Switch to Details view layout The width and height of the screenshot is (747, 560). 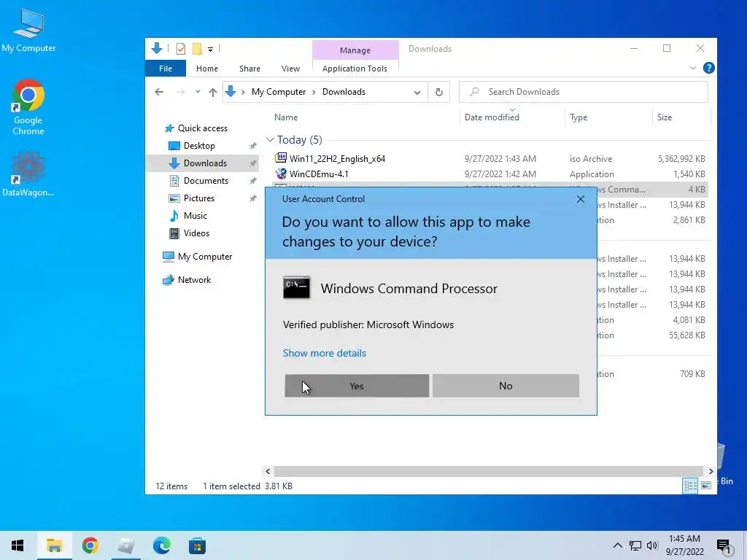point(690,486)
